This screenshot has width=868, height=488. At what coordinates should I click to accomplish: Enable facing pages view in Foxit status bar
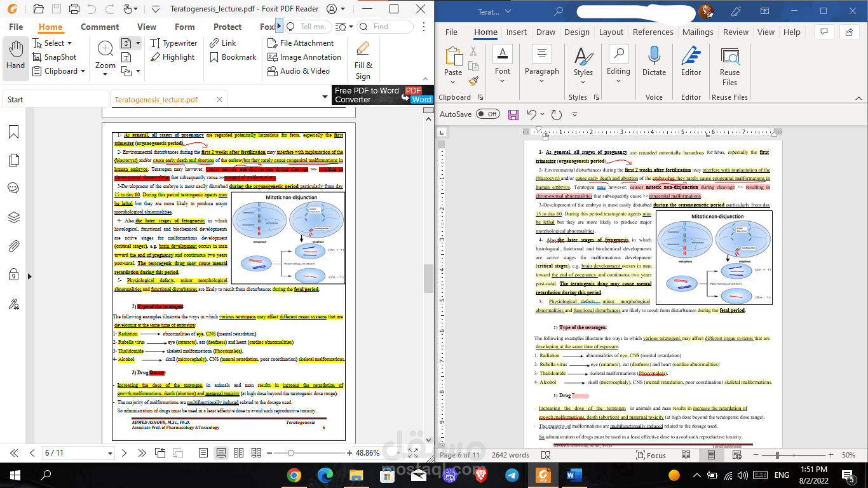238,453
